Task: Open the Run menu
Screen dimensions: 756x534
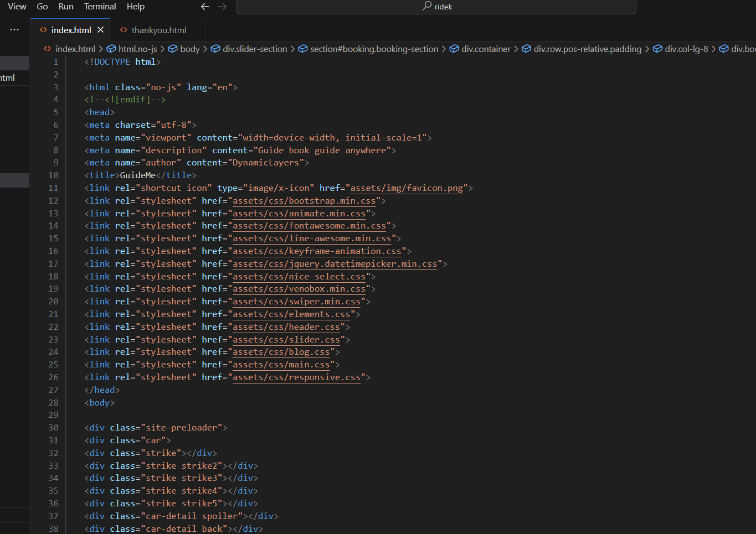Action: pyautogui.click(x=66, y=7)
